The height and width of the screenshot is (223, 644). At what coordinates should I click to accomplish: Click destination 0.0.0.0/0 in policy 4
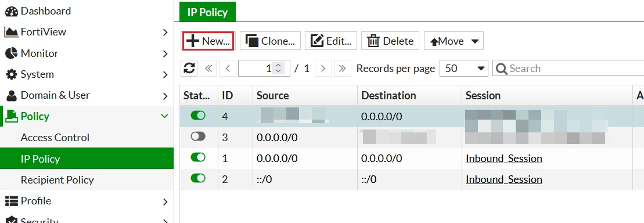coord(382,117)
